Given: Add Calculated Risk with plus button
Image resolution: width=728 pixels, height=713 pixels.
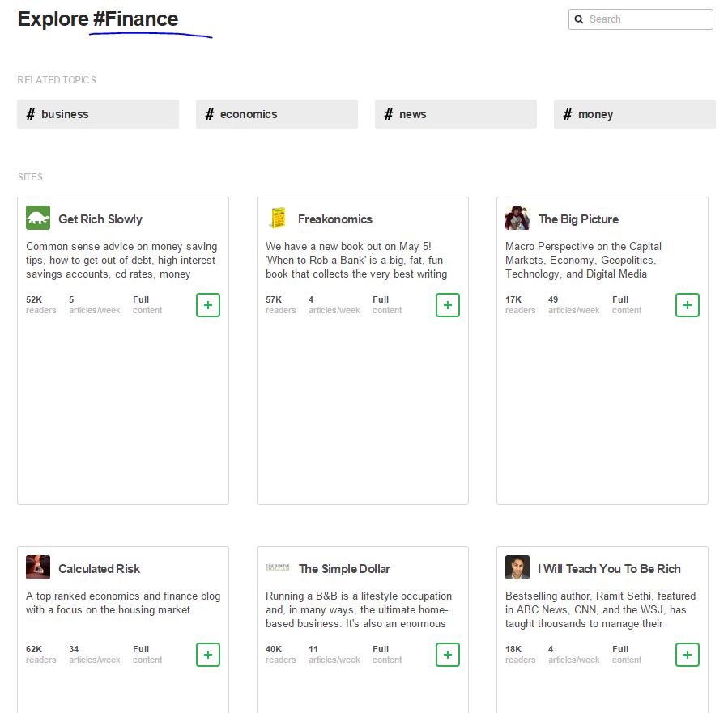Looking at the screenshot, I should (208, 655).
